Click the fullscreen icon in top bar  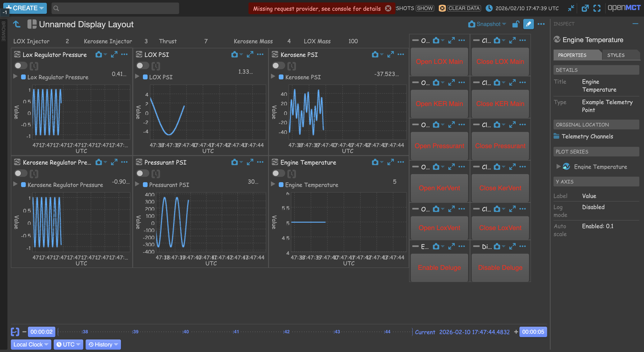tap(597, 8)
